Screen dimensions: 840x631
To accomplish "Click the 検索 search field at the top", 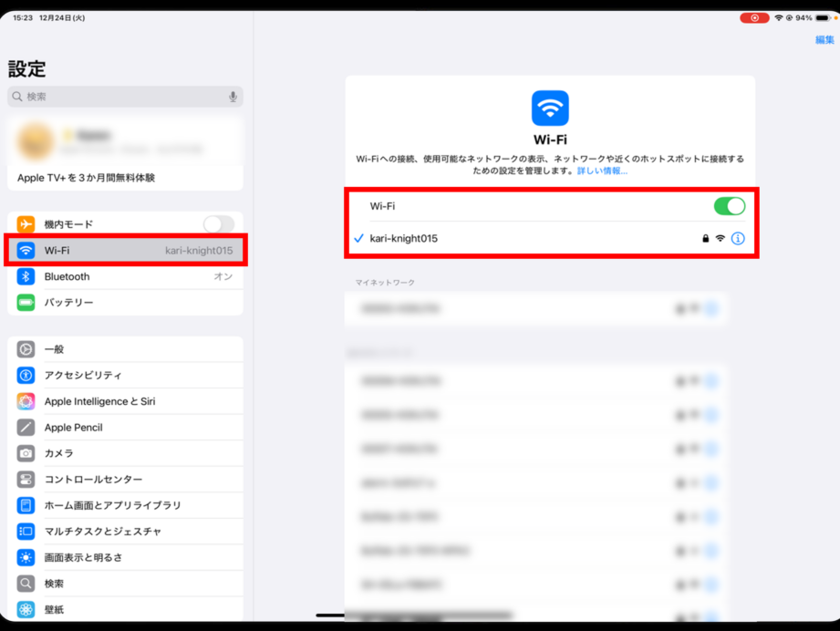I will (125, 97).
